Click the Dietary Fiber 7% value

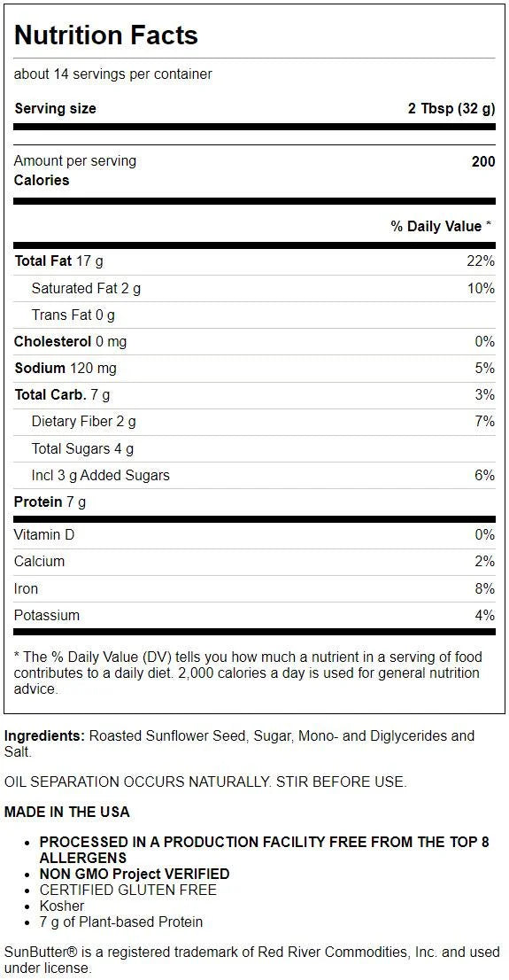click(x=484, y=422)
